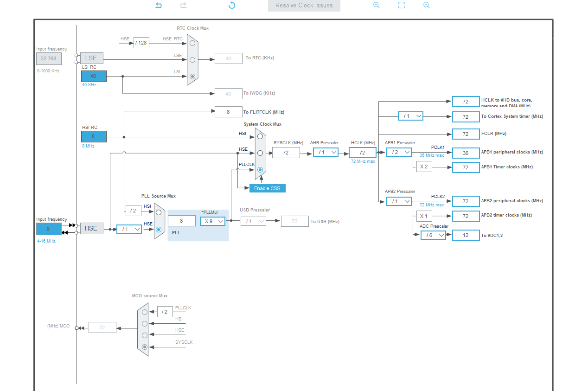Click the redo arrow icon
The width and height of the screenshot is (588, 391).
pos(183,5)
